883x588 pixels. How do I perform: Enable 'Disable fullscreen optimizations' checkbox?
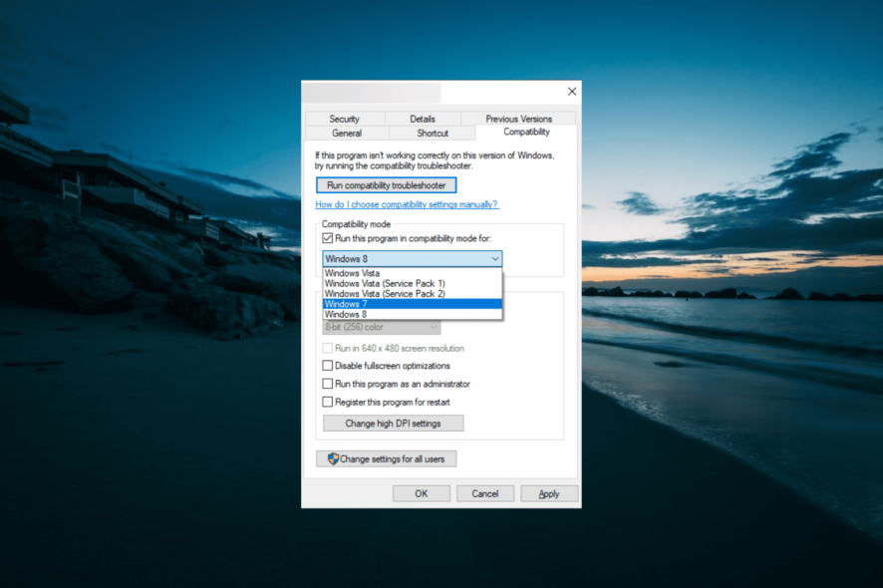(328, 366)
